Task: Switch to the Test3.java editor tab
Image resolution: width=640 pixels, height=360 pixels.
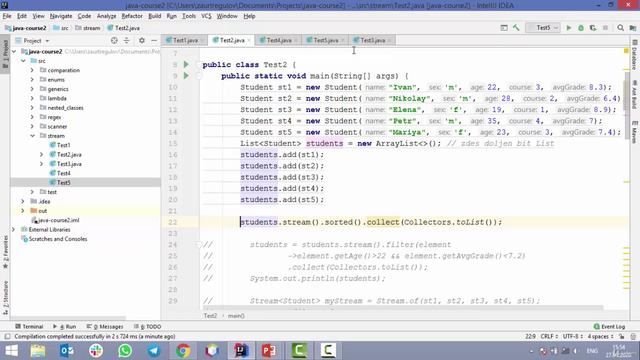Action: (372, 40)
